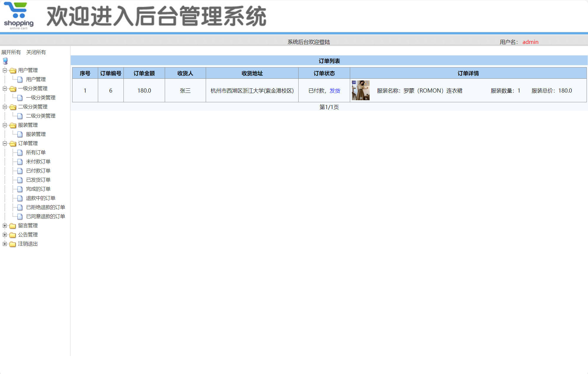Click the 发货 link to ship order
588x374 pixels.
[x=335, y=91]
